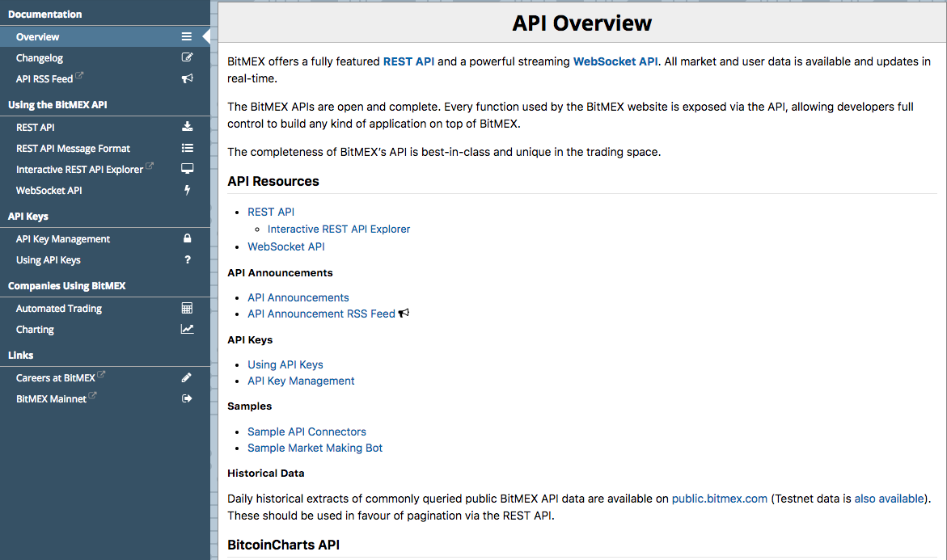The width and height of the screenshot is (947, 560).
Task: Click the API Overview page title
Action: pos(581,23)
